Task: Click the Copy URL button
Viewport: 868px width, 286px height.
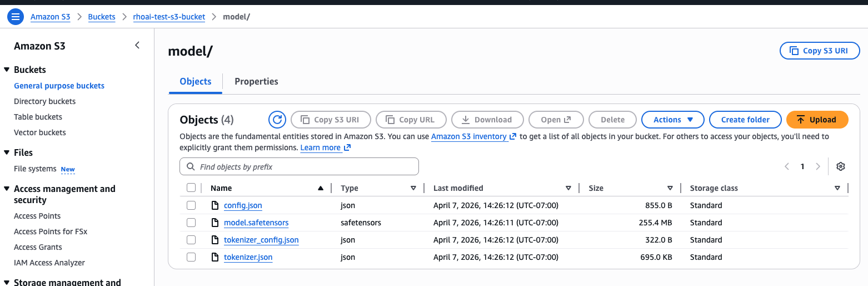Action: click(411, 120)
